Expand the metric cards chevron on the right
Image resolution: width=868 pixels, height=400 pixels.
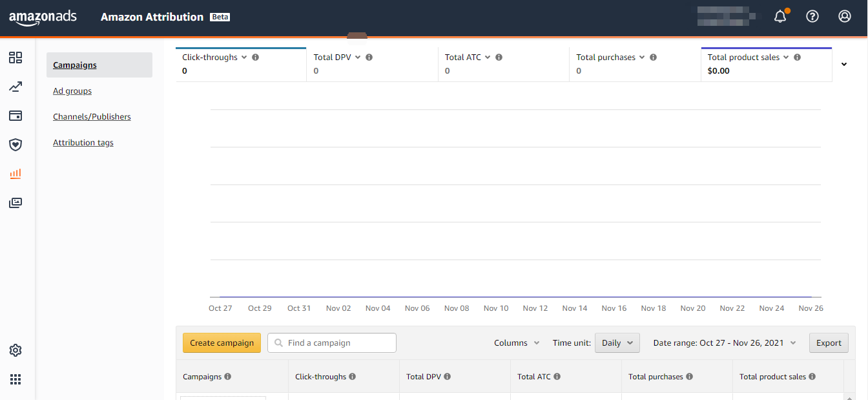tap(844, 65)
